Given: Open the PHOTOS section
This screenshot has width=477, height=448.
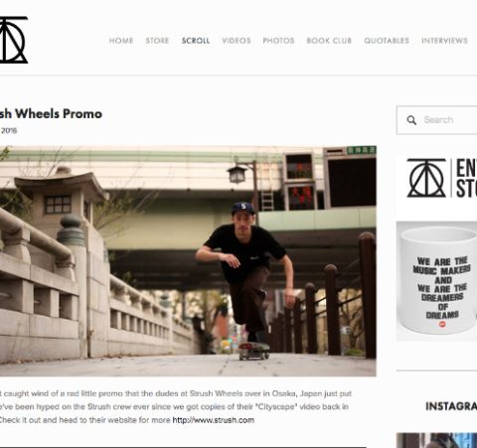Looking at the screenshot, I should 278,41.
